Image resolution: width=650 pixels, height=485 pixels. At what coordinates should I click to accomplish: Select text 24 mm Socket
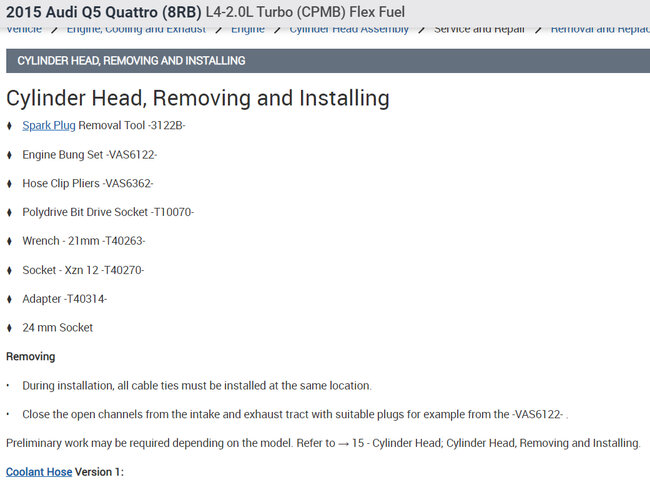(58, 327)
